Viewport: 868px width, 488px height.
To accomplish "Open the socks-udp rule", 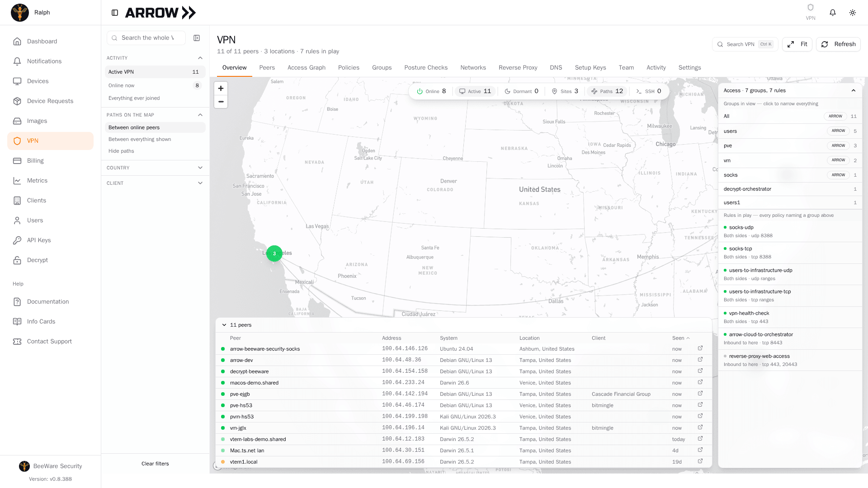I will click(x=789, y=231).
